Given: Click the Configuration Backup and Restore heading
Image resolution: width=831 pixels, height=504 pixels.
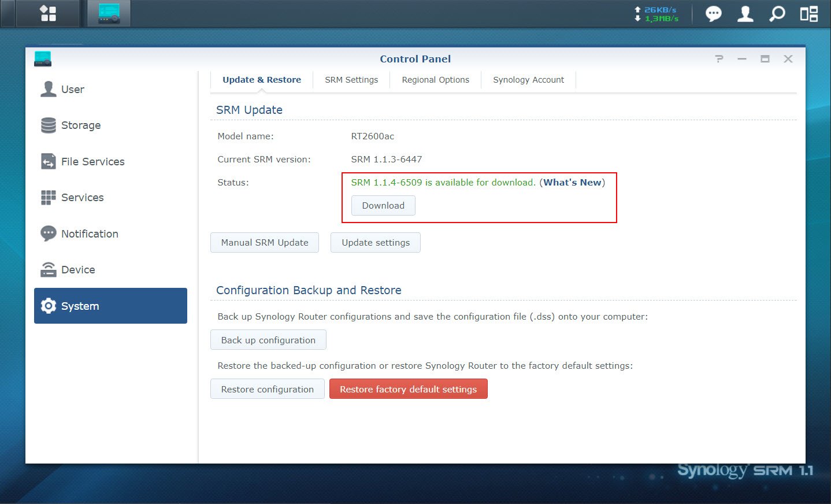Looking at the screenshot, I should tap(309, 290).
